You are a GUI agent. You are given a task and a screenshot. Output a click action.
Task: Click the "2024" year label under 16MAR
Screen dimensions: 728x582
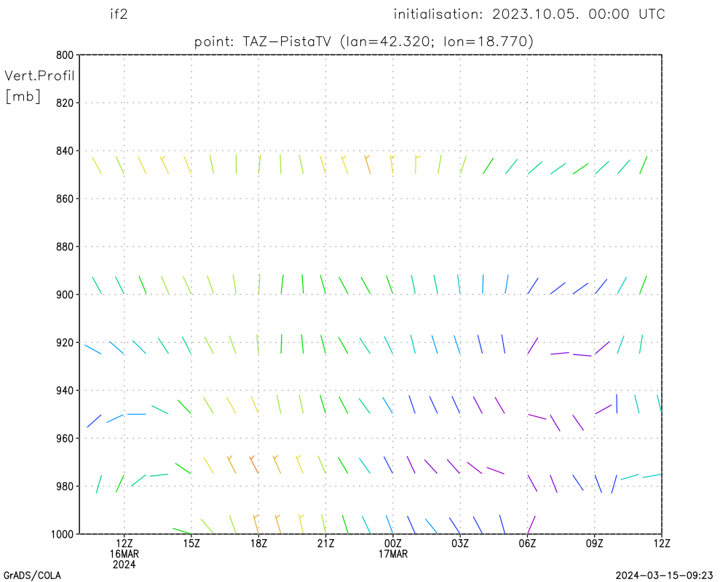124,565
